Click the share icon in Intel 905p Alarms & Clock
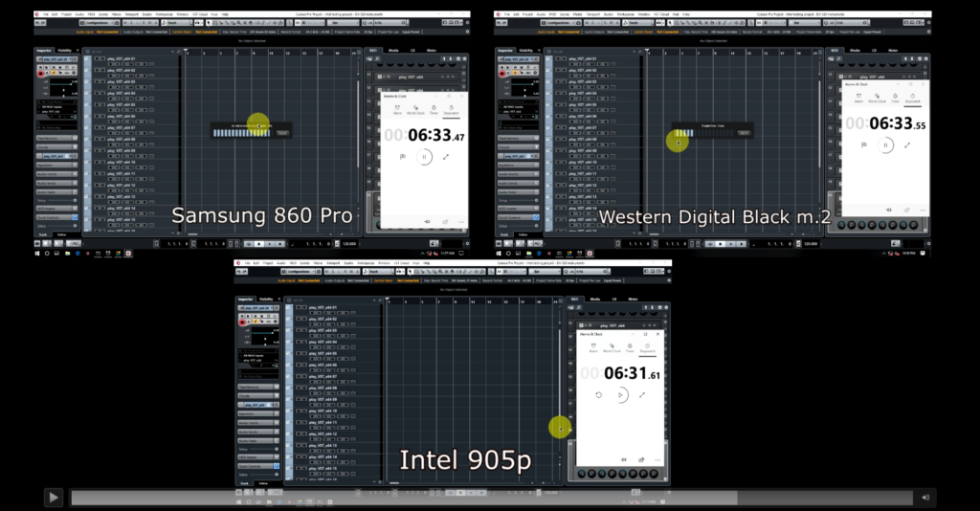 click(641, 459)
